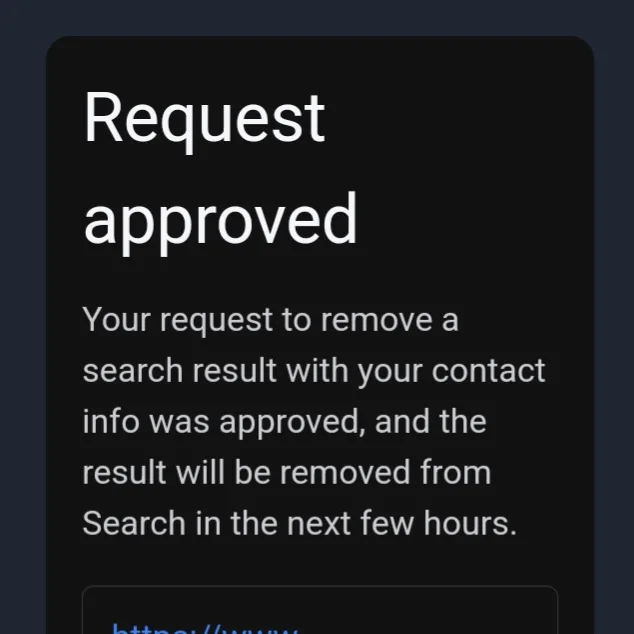Screen dimensions: 634x634
Task: Click the line "search result with your contact"
Action: pos(314,371)
